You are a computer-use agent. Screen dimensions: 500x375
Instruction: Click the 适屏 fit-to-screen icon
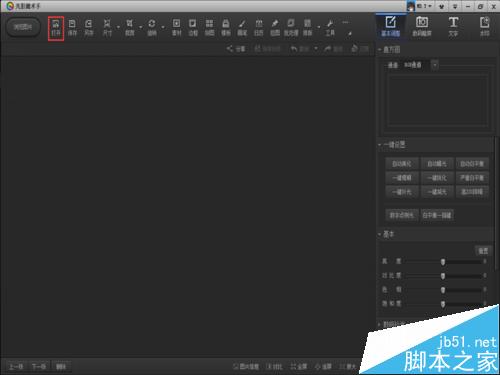coord(323,367)
